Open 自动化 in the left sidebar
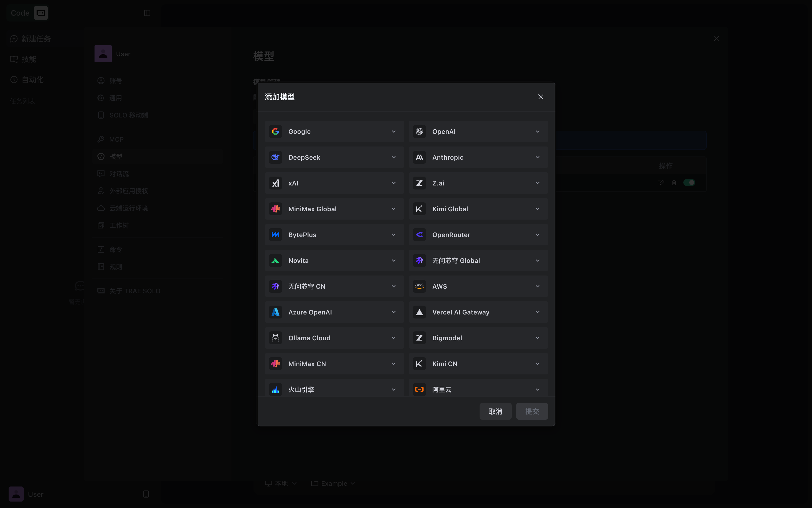This screenshot has width=812, height=508. click(27, 80)
